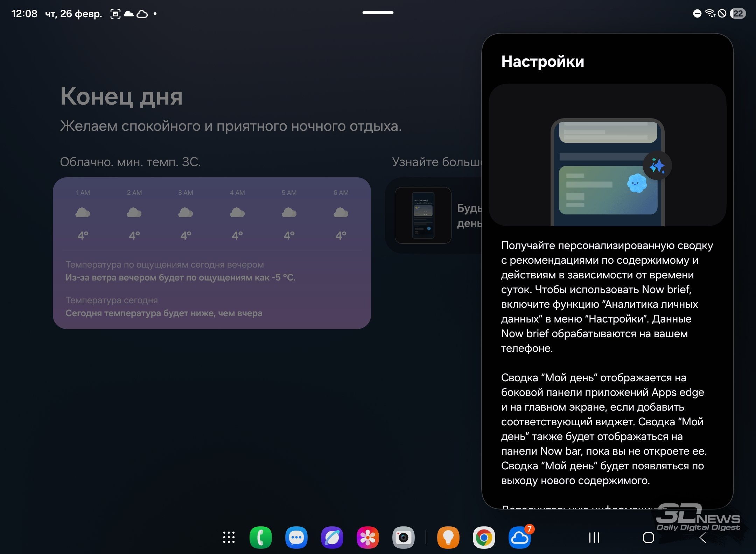Viewport: 756px width, 554px height.
Task: Tap the Wi-Fi status icon
Action: pos(710,13)
